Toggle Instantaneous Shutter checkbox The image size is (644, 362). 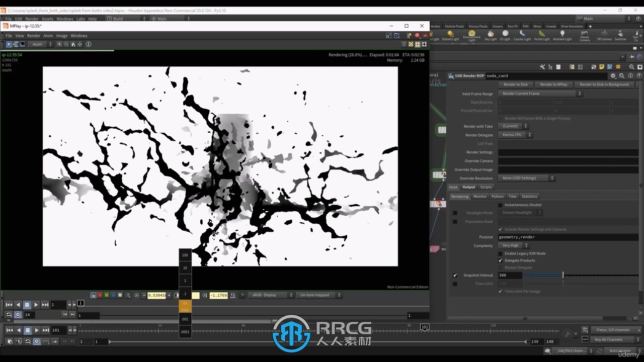(x=500, y=205)
